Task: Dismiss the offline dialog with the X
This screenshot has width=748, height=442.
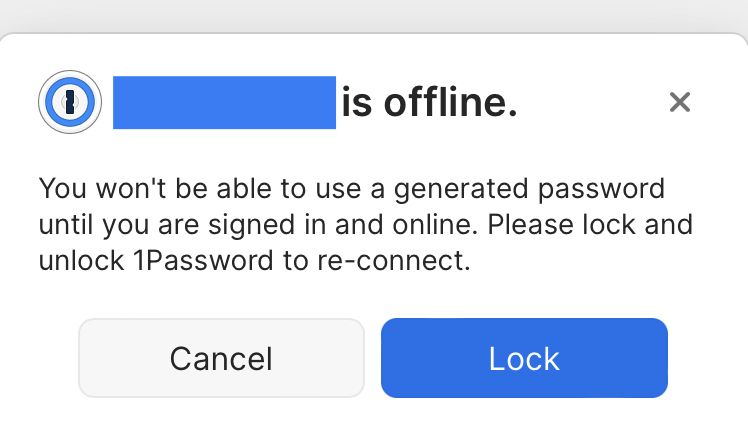Action: click(680, 101)
